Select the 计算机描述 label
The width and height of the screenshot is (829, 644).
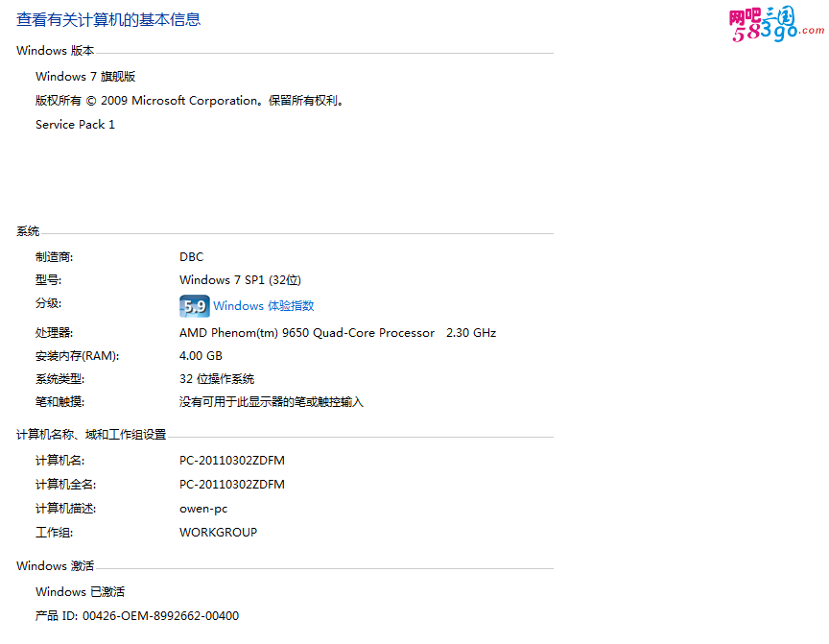point(65,509)
